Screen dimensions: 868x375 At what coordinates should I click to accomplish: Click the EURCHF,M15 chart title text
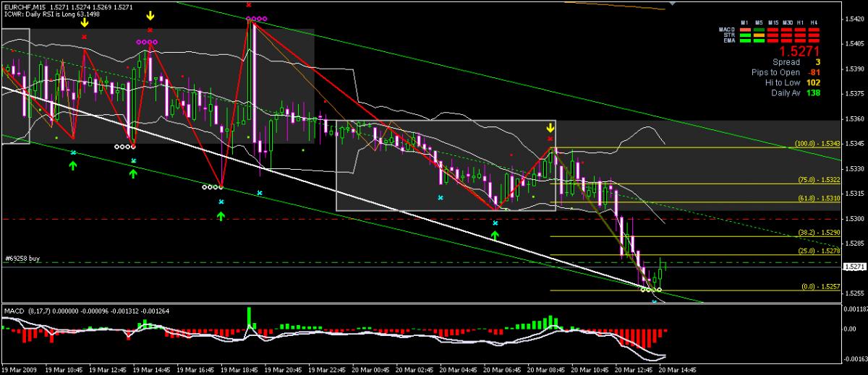[x=25, y=6]
